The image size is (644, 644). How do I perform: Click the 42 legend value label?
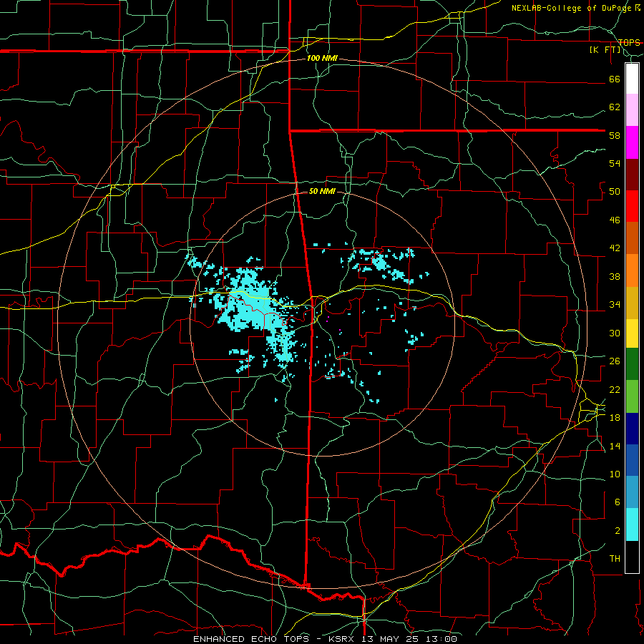point(615,248)
